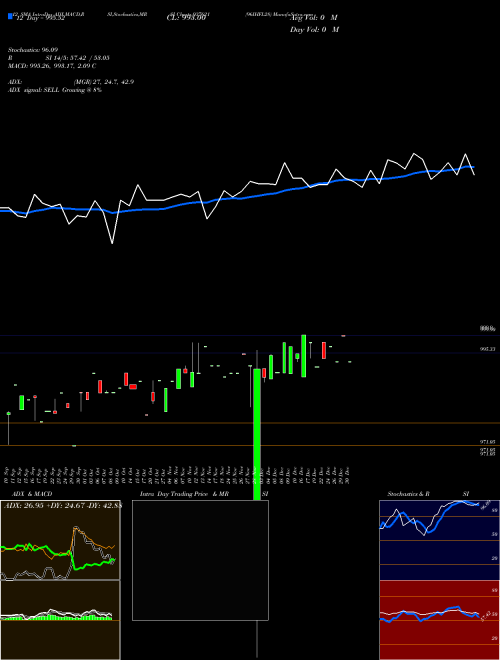Click the empty Intra Day trading panel
Viewport: 500px width, 660px height.
click(x=200, y=560)
